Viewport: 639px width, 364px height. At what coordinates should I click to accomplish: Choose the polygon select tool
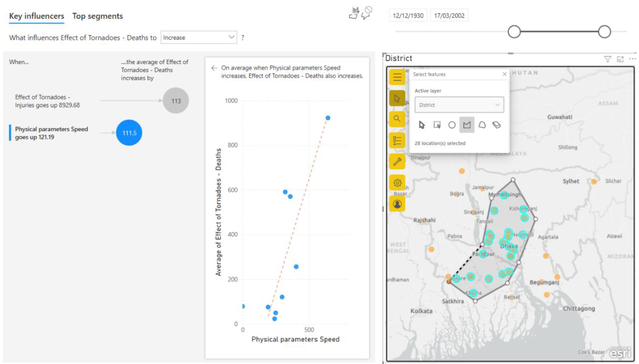(467, 125)
